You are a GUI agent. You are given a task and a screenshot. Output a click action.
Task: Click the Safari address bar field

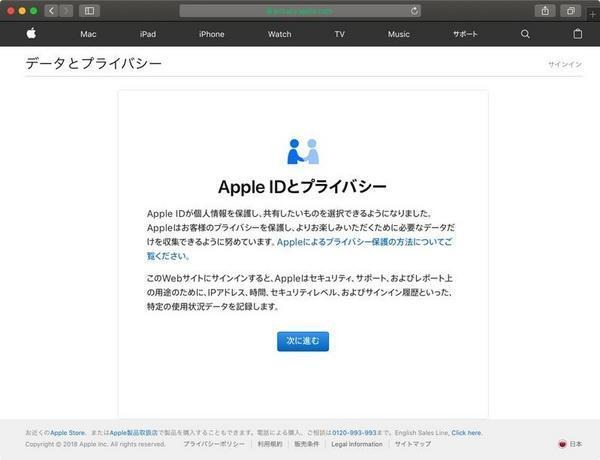pyautogui.click(x=300, y=11)
